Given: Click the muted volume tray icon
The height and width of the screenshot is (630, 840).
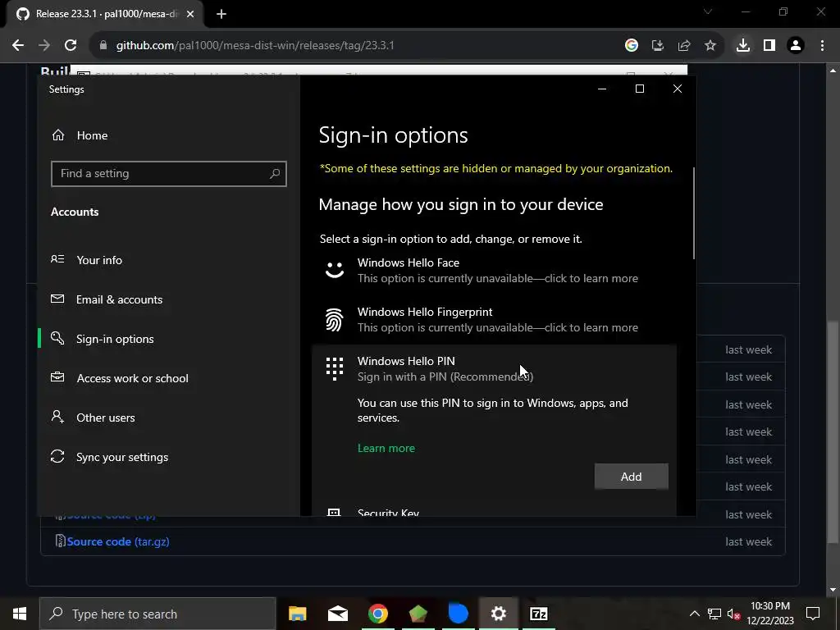Looking at the screenshot, I should (733, 614).
